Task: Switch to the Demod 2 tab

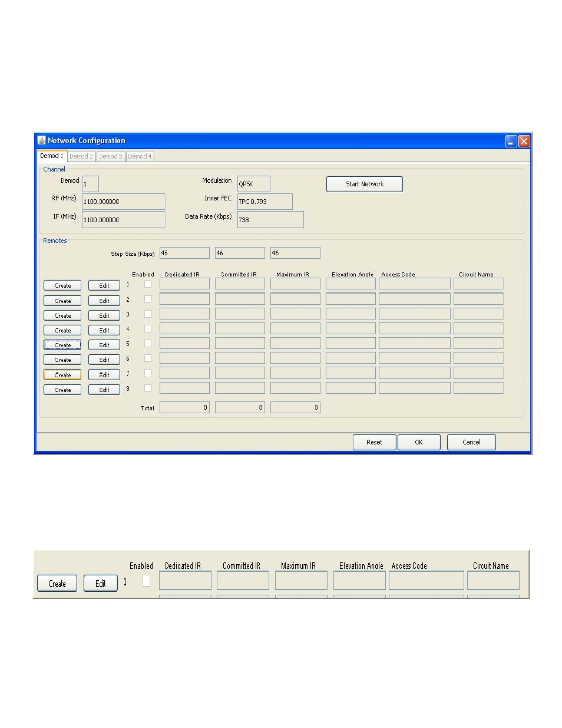Action: (x=81, y=156)
